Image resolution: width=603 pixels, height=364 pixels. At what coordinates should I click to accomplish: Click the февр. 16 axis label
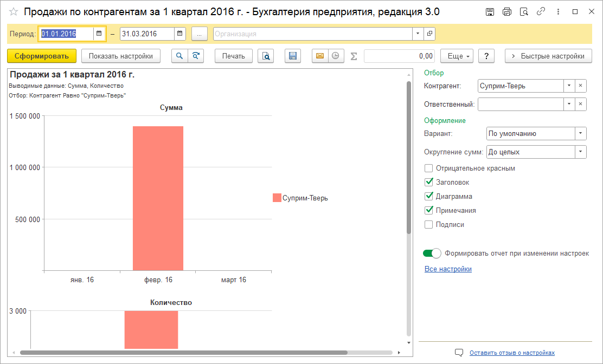click(158, 279)
